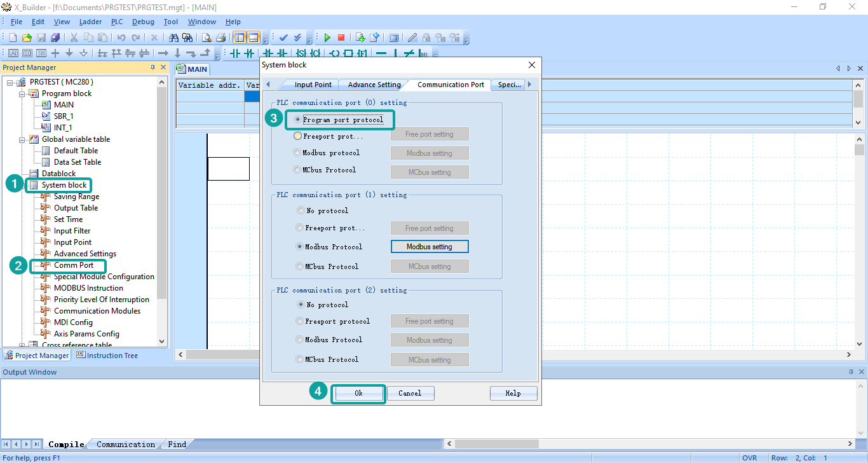The height and width of the screenshot is (463, 868).
Task: Click the New file toolbar icon
Action: [x=13, y=38]
